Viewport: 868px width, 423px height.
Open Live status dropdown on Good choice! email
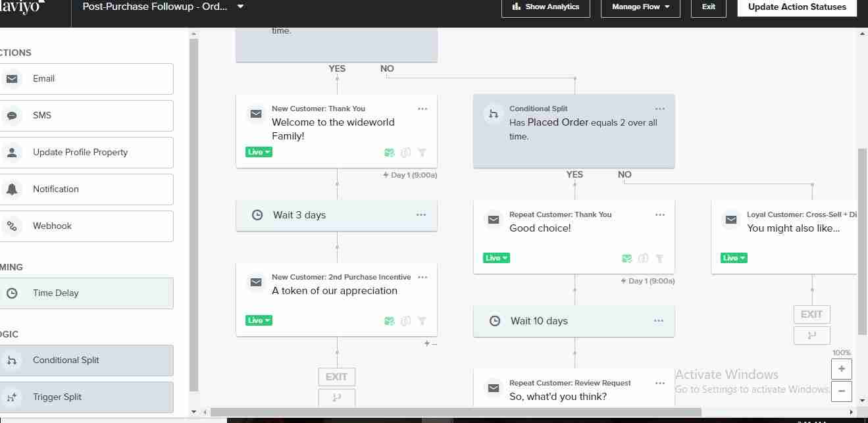(497, 258)
